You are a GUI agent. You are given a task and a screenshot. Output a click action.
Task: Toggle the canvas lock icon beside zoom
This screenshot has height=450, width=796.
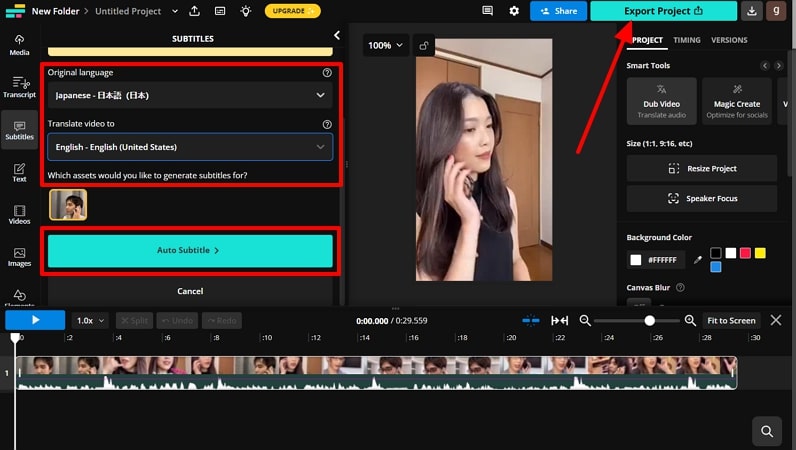coord(425,46)
